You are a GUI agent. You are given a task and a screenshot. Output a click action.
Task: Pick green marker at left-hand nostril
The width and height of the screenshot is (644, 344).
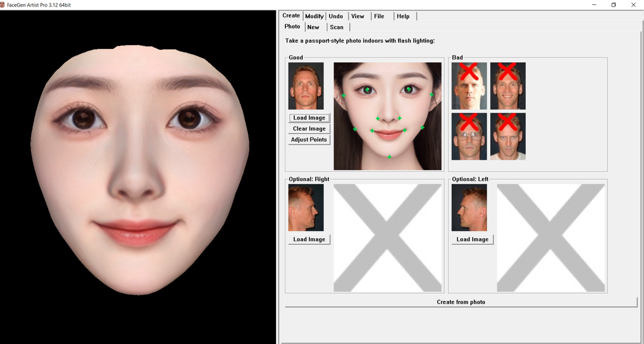(x=378, y=119)
